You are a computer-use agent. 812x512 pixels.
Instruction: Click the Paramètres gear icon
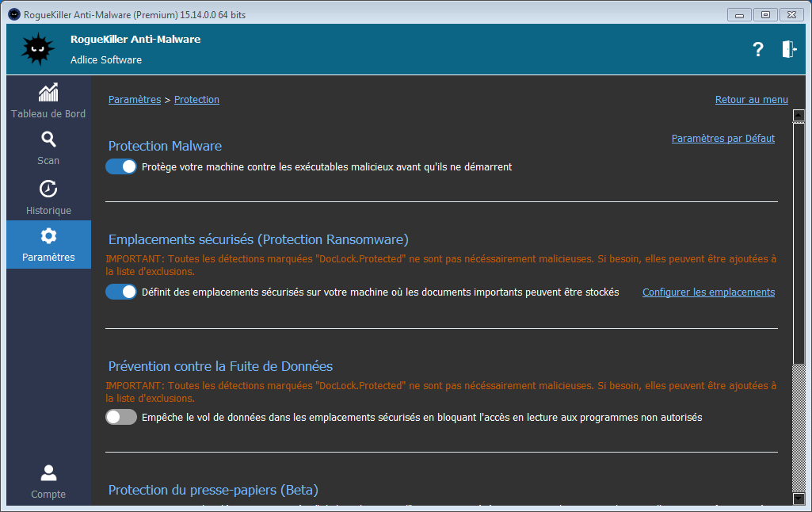48,236
